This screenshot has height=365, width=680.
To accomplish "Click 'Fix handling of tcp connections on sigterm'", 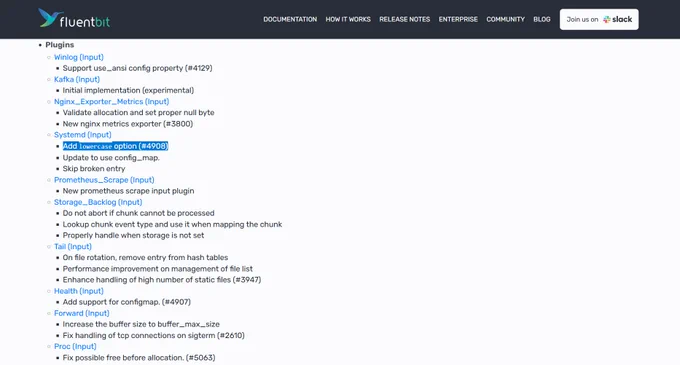I will pos(154,336).
